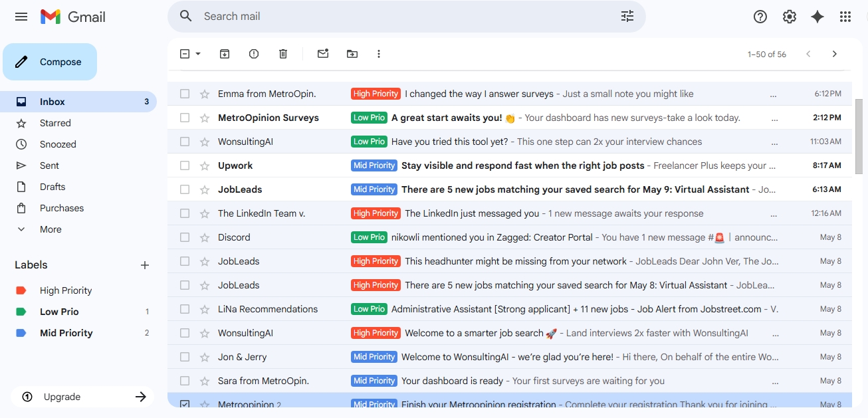Star The LinkedIn Team email

205,213
